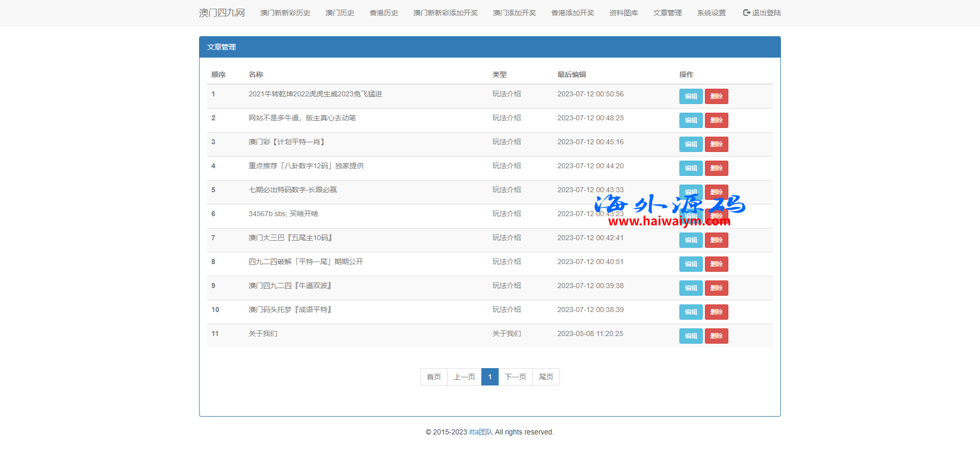Open 资料图库 navigation item

pyautogui.click(x=623, y=13)
